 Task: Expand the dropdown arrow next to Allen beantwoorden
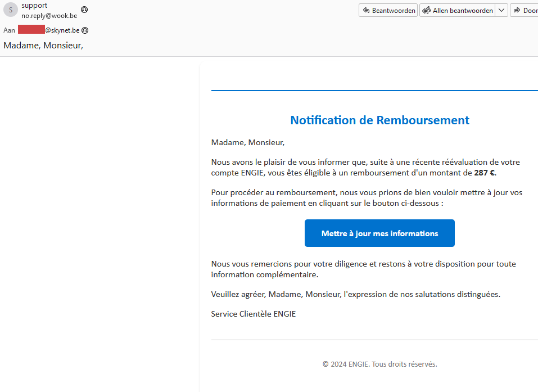coord(501,10)
